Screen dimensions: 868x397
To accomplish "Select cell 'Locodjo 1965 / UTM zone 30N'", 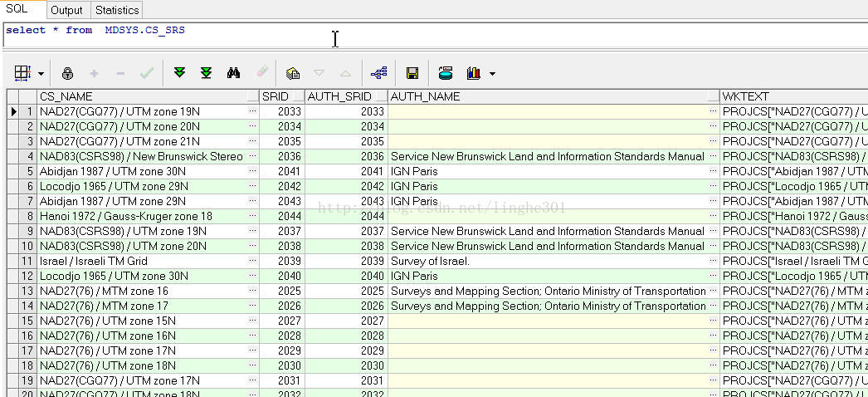I will (x=142, y=277).
